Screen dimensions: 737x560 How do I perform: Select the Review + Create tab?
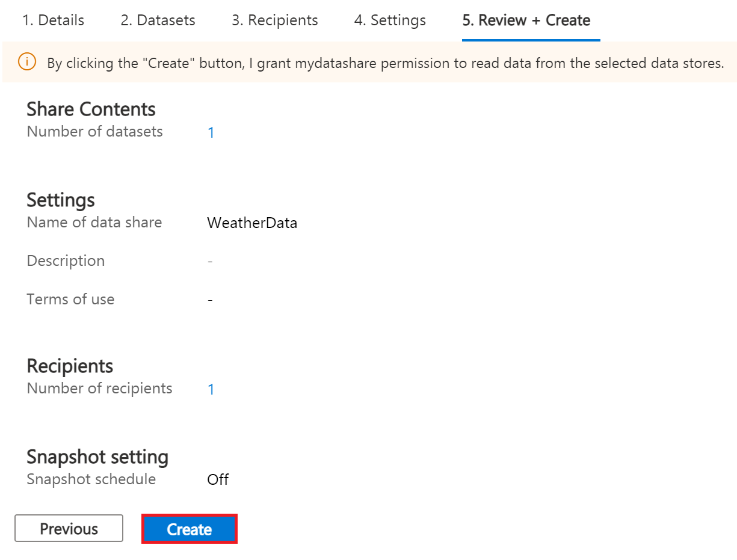tap(530, 20)
